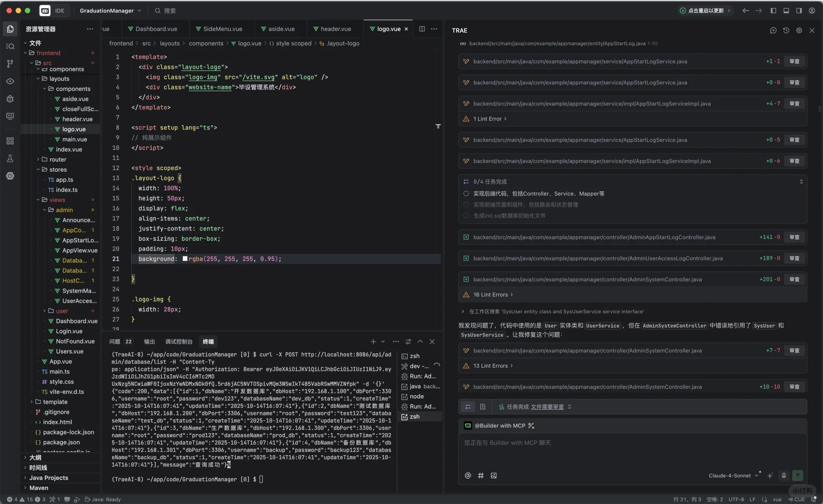Send the chat message with arrow button
823x504 pixels.
tap(798, 476)
